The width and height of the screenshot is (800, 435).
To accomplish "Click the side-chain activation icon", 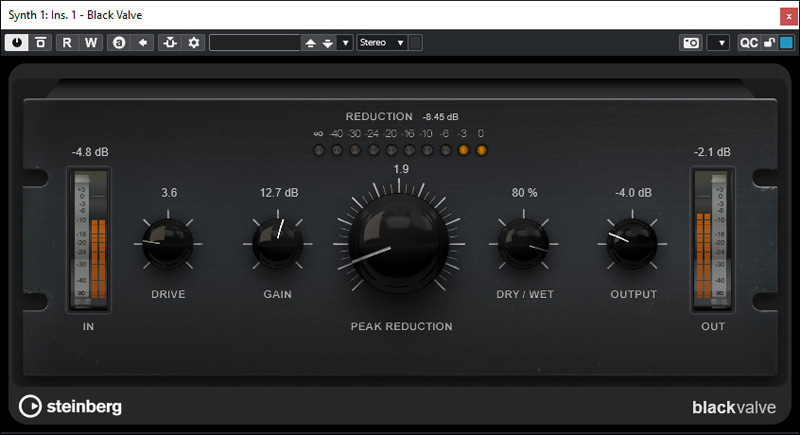I will (x=170, y=42).
